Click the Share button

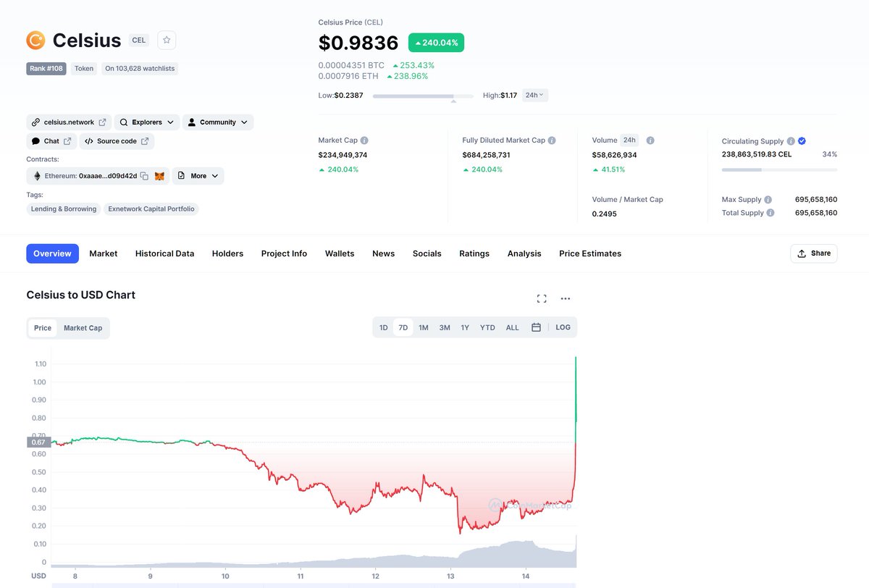(x=814, y=253)
